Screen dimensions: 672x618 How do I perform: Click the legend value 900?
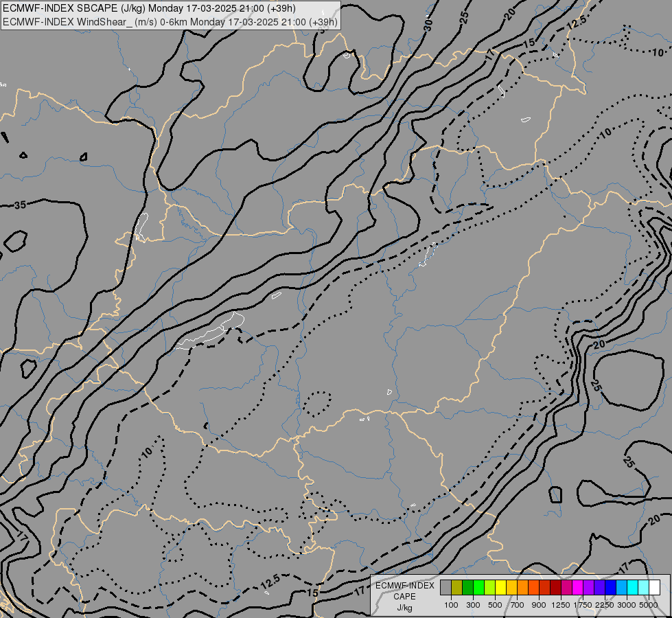pos(539,605)
